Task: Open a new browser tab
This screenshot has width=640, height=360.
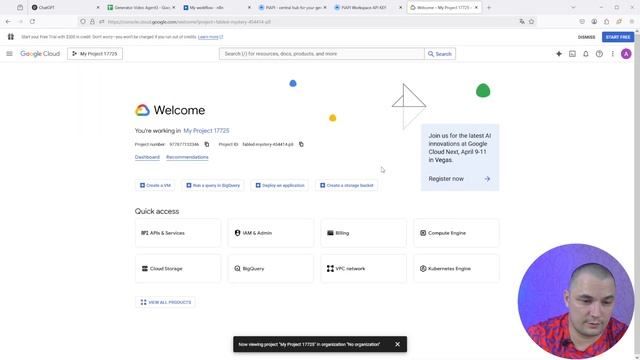Action: click(x=489, y=7)
